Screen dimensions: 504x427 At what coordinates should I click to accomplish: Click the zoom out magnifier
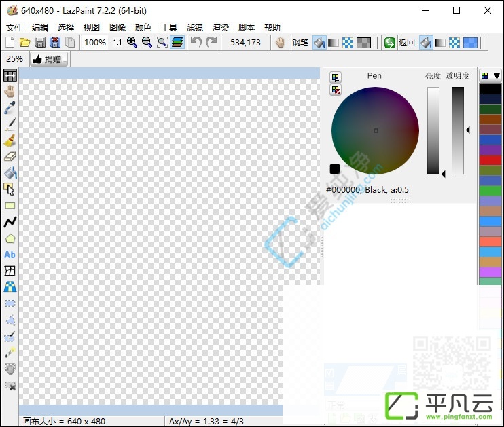click(147, 42)
